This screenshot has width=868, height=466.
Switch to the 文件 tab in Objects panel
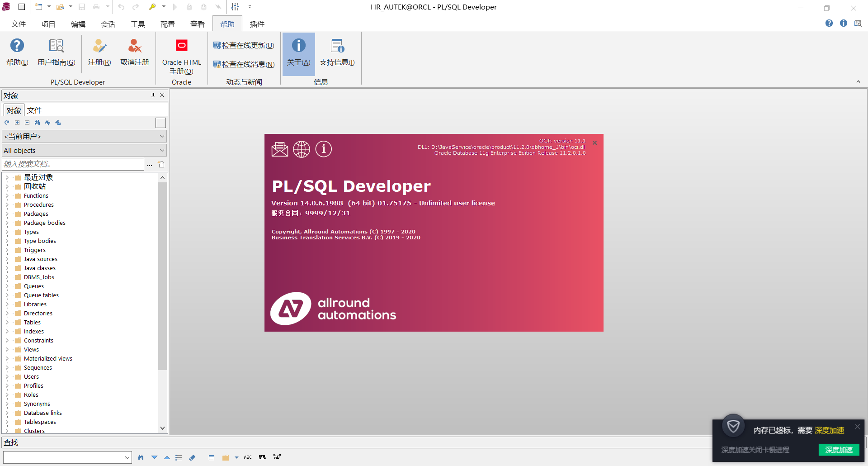(x=35, y=110)
